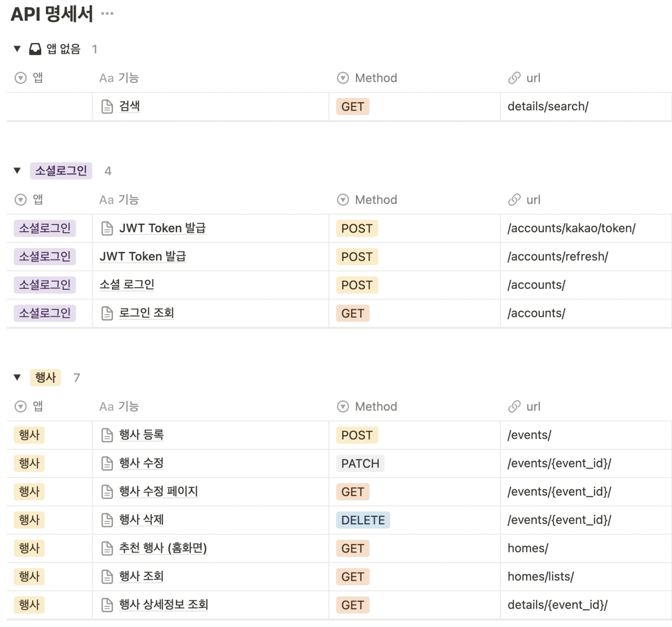Click the page icon beside 로그인 조회

pyautogui.click(x=107, y=313)
